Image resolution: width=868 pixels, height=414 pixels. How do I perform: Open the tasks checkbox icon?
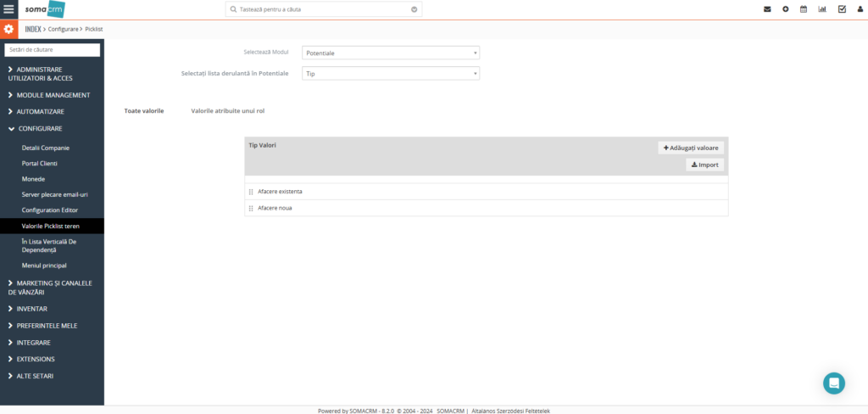tap(842, 9)
